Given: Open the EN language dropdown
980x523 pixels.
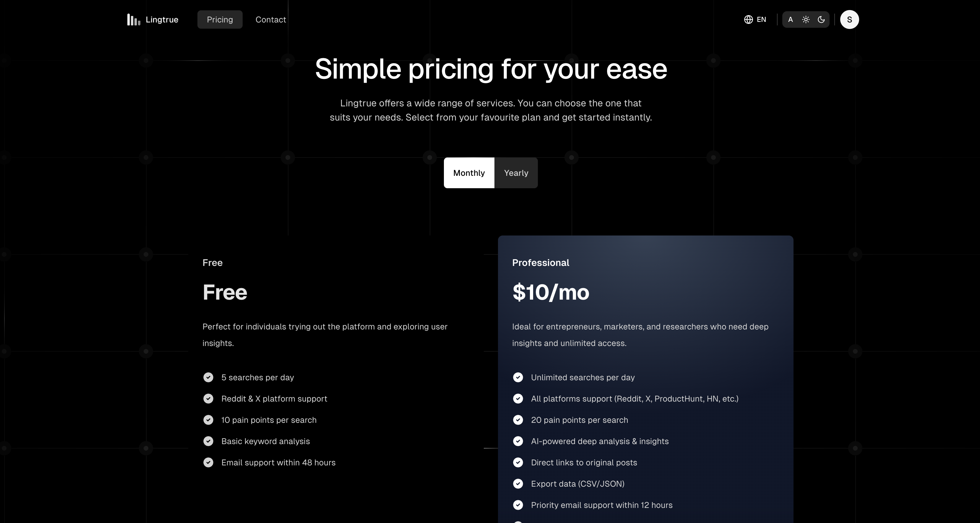Looking at the screenshot, I should click(x=755, y=20).
